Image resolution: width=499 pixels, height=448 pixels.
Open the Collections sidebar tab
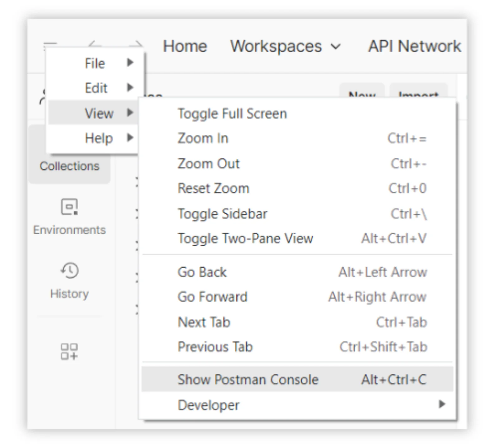pyautogui.click(x=69, y=166)
